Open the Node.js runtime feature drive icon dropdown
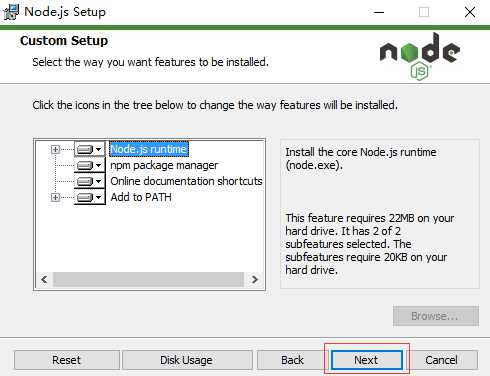The height and width of the screenshot is (376, 490). click(x=89, y=149)
